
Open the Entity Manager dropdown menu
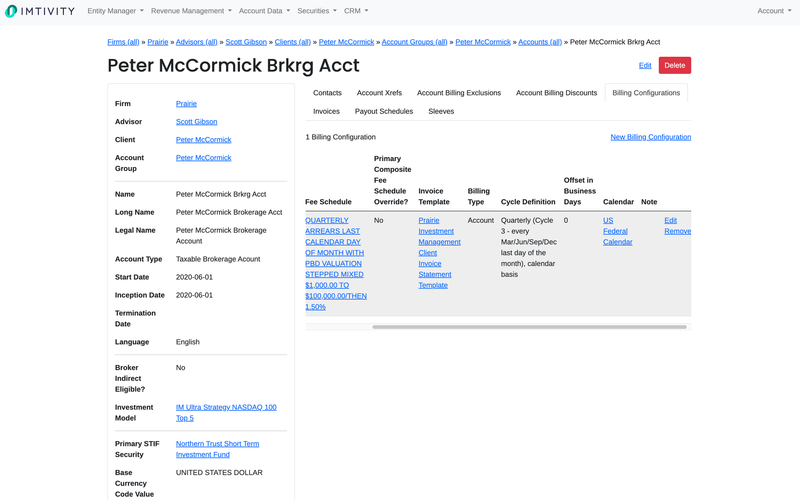pos(115,11)
